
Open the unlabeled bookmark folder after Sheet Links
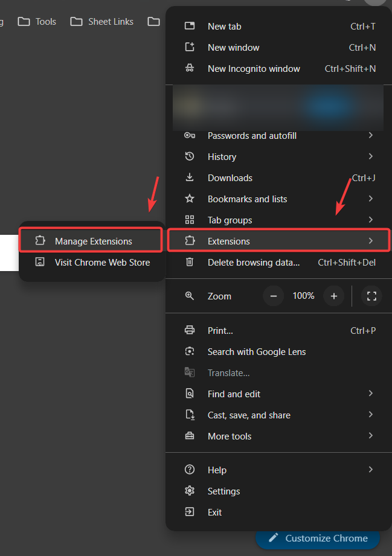153,22
